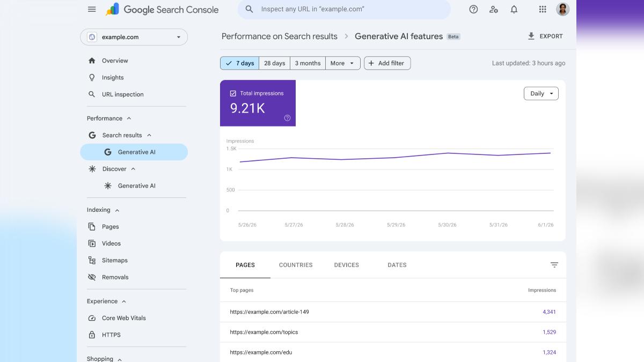
Task: Click the Overview home icon
Action: pyautogui.click(x=92, y=61)
